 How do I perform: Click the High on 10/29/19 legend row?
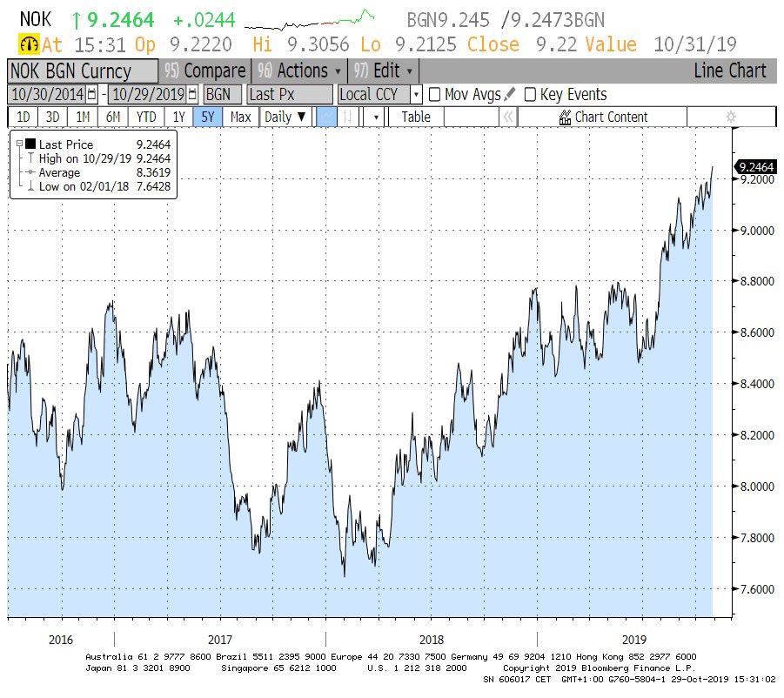(x=98, y=158)
